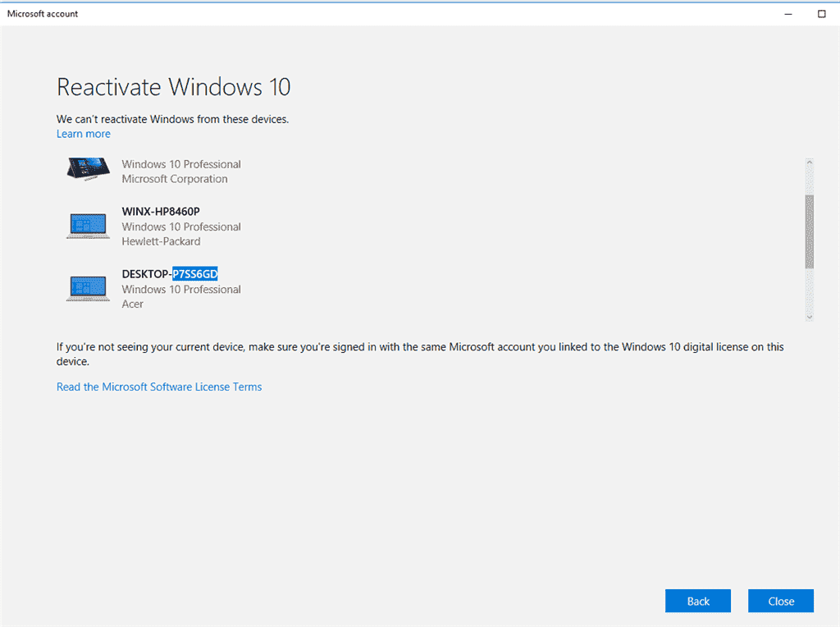Image resolution: width=840 pixels, height=627 pixels.
Task: Click Windows 10 Professional under WINX-HP8460P
Action: pyautogui.click(x=181, y=227)
